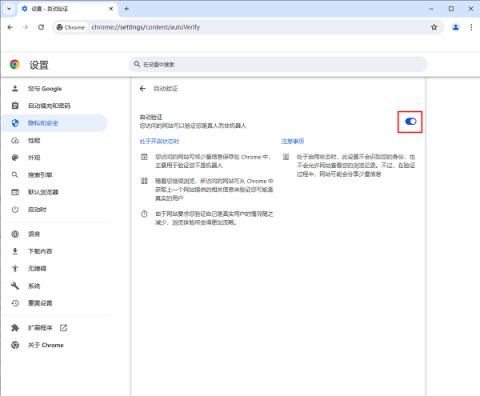The width and height of the screenshot is (480, 396).
Task: Toggle the 自动验证 switch
Action: pos(410,122)
